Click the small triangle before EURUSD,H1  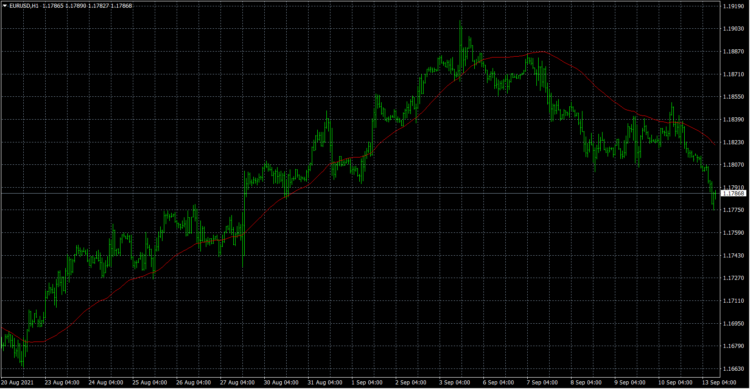coord(5,6)
